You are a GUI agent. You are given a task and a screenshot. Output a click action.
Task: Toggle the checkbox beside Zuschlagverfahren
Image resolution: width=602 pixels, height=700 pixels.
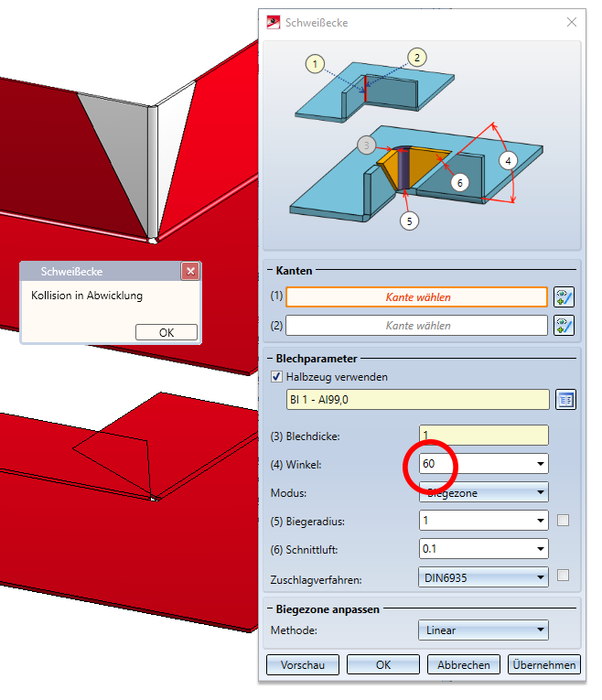click(x=564, y=575)
